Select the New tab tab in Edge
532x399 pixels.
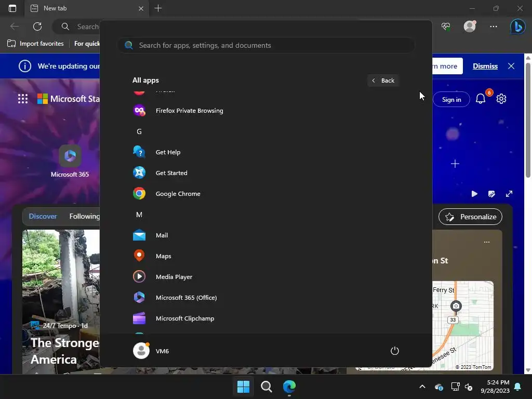click(87, 8)
